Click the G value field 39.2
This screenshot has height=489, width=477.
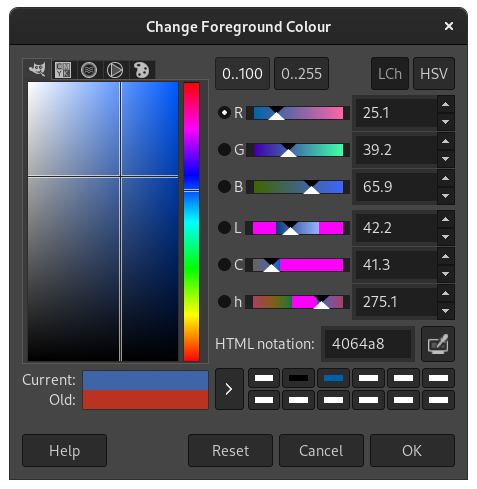(396, 150)
